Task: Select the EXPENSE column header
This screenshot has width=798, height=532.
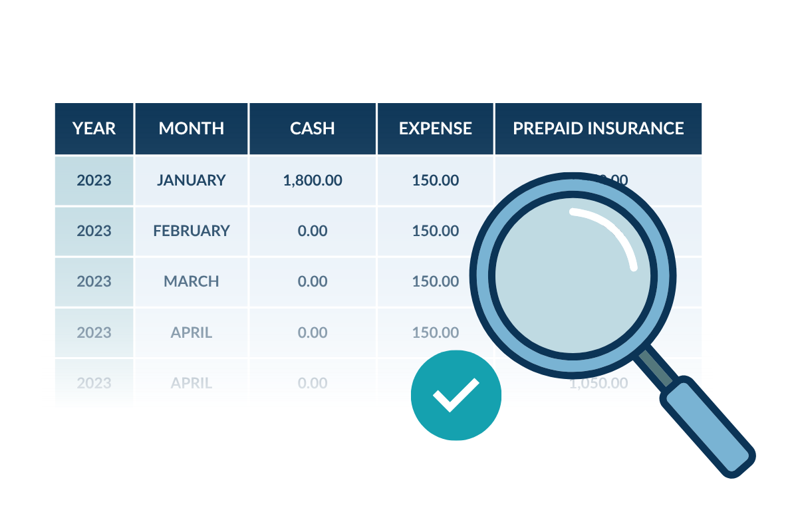Action: 436,128
